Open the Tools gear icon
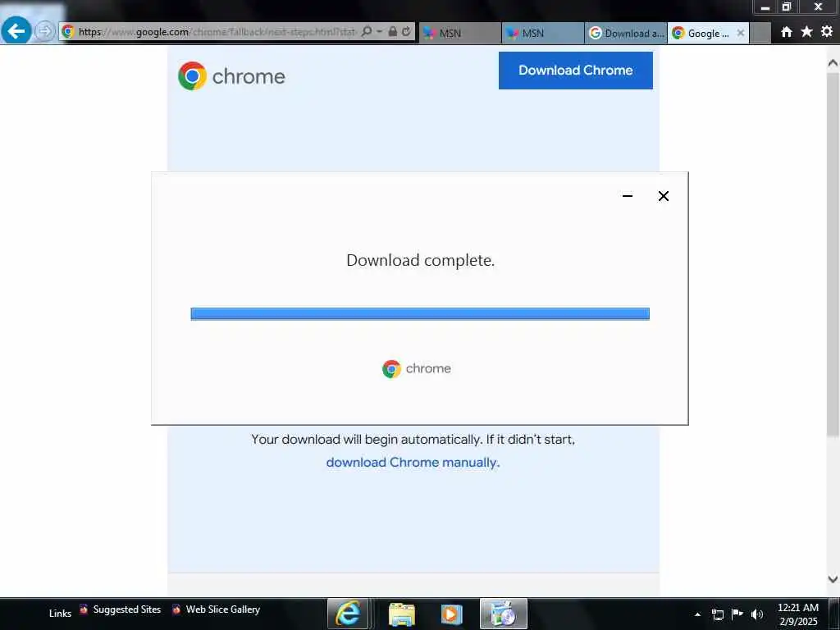Viewport: 840px width, 630px height. pyautogui.click(x=827, y=32)
